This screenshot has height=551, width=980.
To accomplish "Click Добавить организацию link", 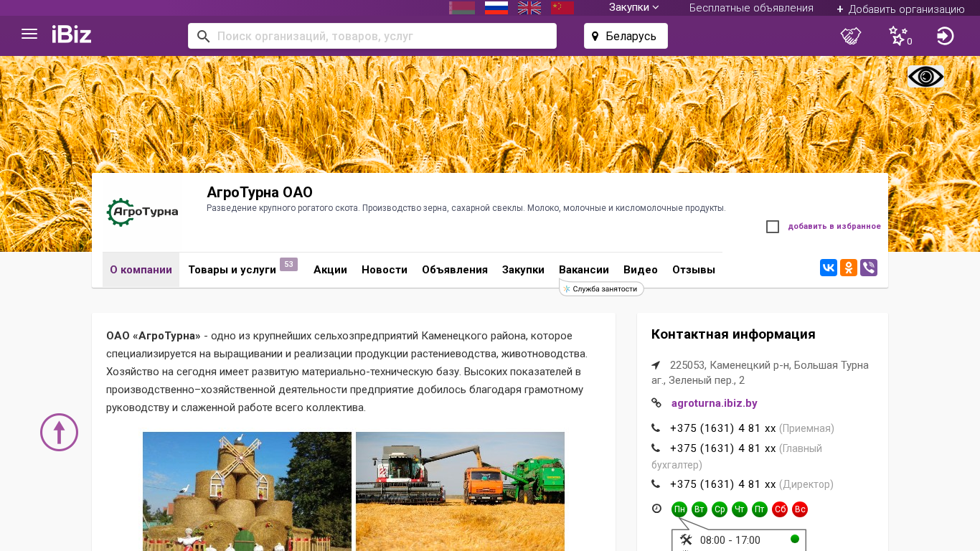I will [x=900, y=9].
